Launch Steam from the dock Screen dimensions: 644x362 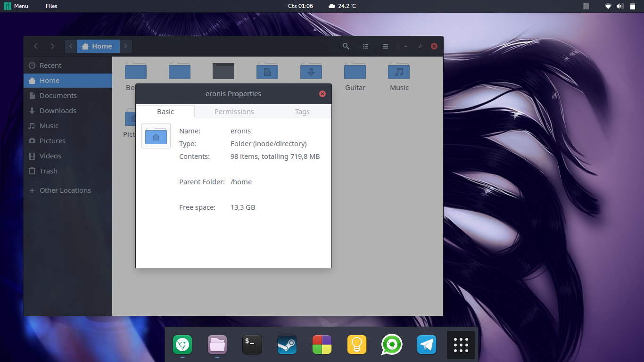tap(287, 345)
